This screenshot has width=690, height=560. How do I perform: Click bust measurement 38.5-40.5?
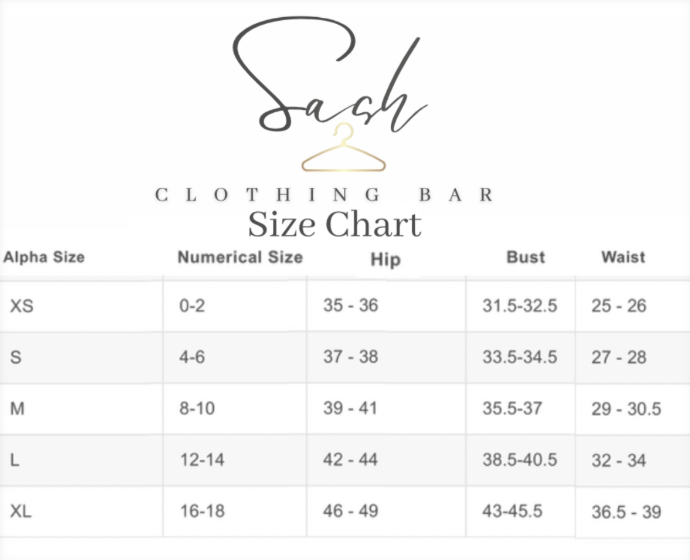[519, 460]
